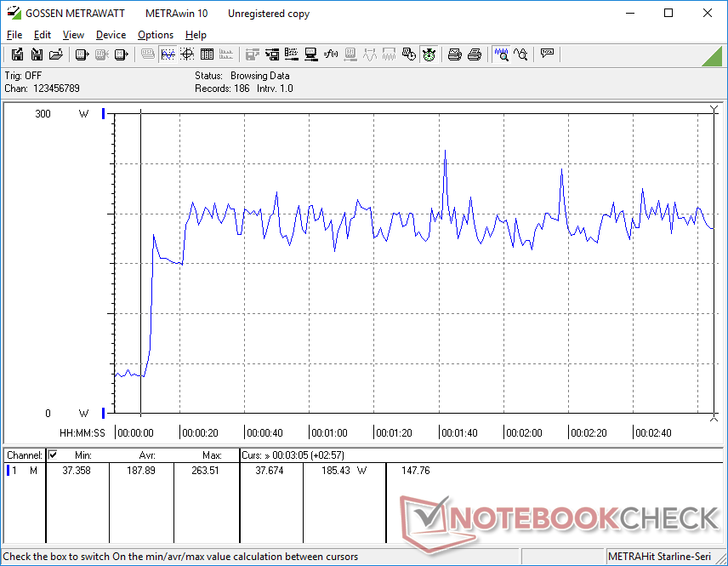Click the Chan: 123456789 text
The width and height of the screenshot is (728, 566).
[x=43, y=89]
